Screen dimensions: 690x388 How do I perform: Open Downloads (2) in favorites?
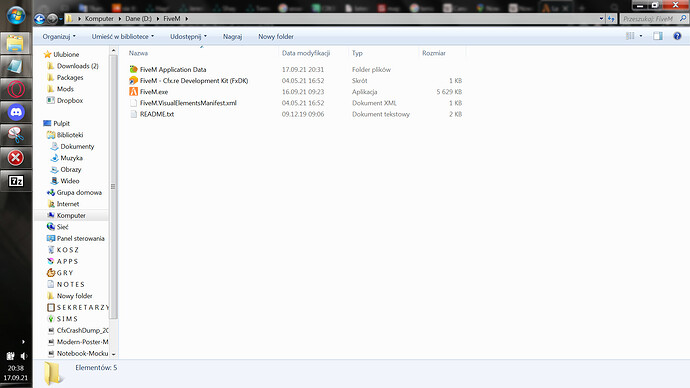click(77, 66)
